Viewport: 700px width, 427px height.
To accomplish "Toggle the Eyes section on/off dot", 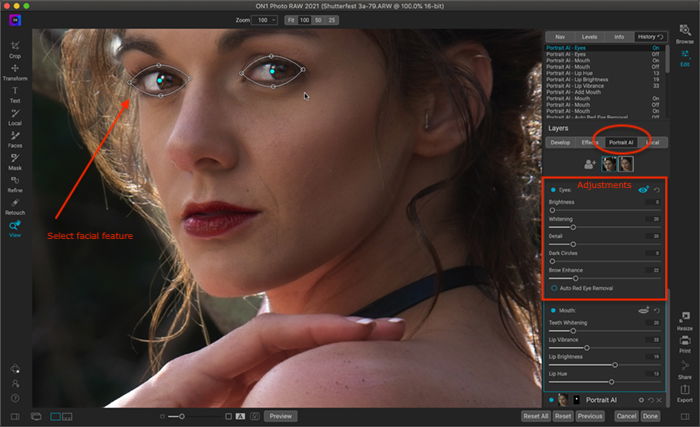I will pos(553,190).
